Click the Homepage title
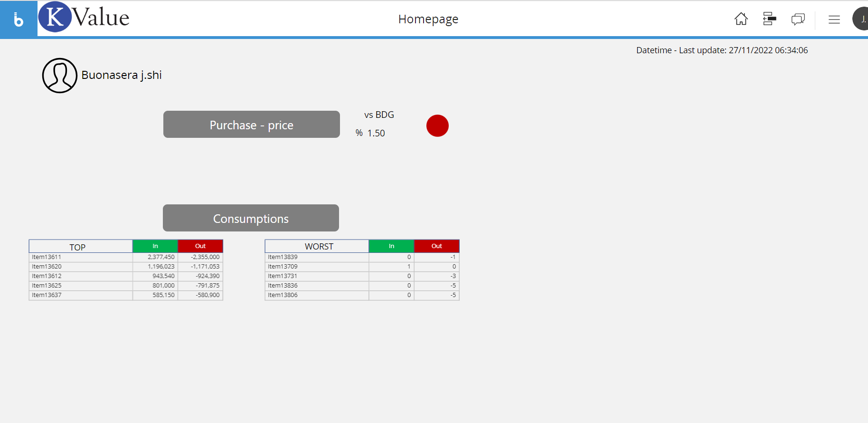 [428, 19]
